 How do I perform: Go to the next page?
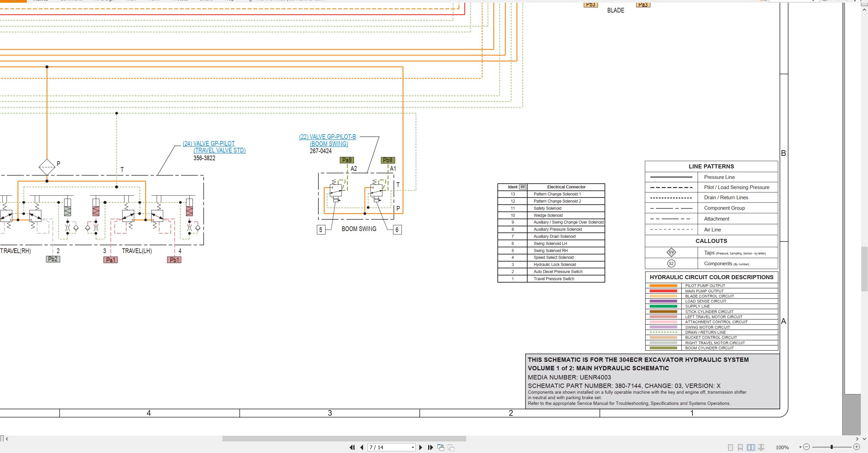pyautogui.click(x=421, y=448)
